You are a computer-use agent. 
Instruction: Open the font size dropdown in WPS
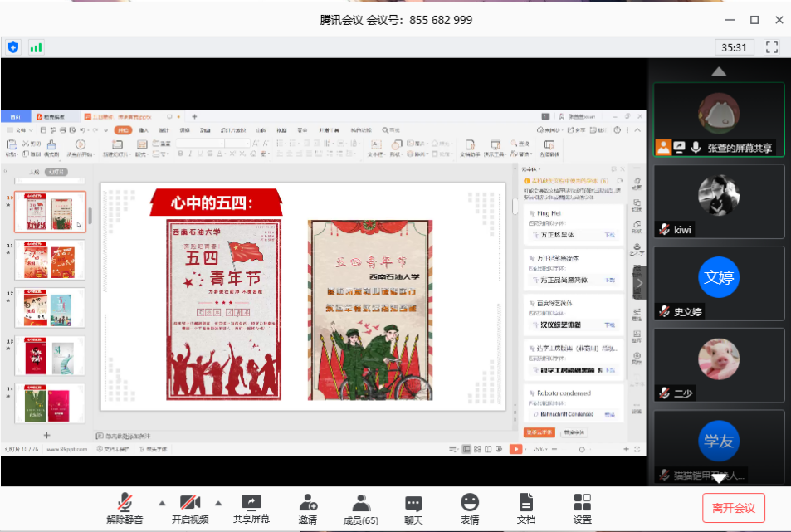pyautogui.click(x=247, y=143)
